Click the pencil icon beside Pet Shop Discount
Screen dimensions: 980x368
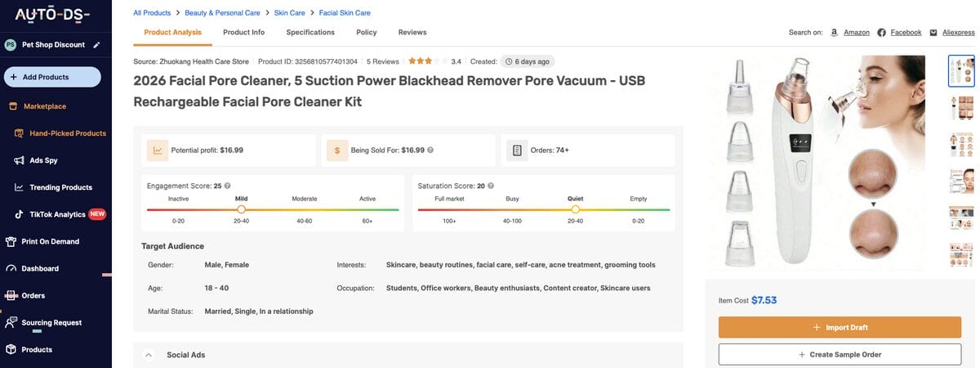tap(97, 45)
